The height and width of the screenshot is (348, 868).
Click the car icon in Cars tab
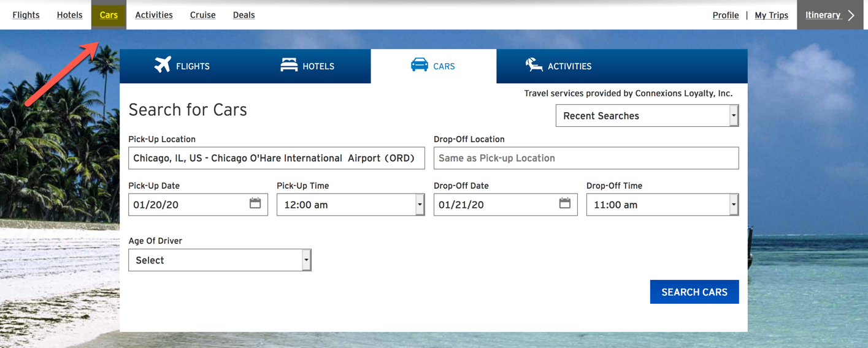(420, 65)
